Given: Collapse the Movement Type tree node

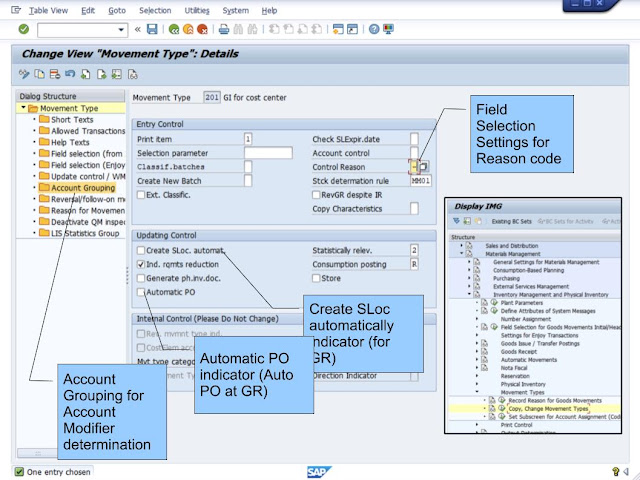Looking at the screenshot, I should pos(23,108).
